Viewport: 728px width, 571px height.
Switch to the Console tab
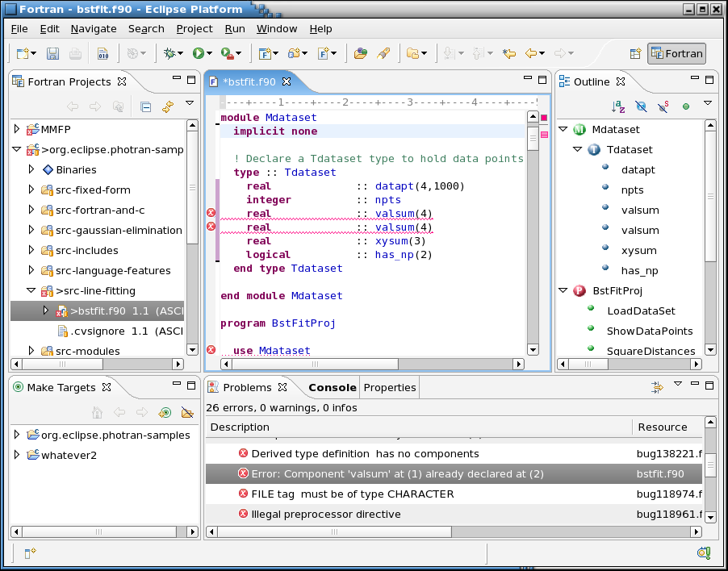[x=332, y=387]
